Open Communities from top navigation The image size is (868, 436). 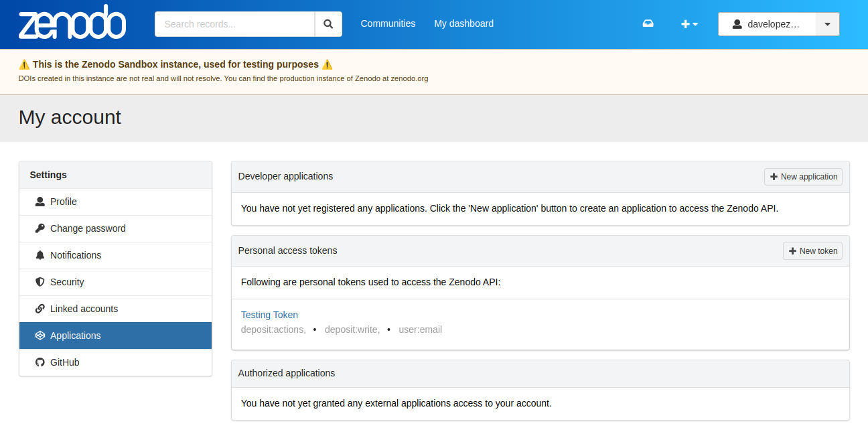[x=388, y=23]
